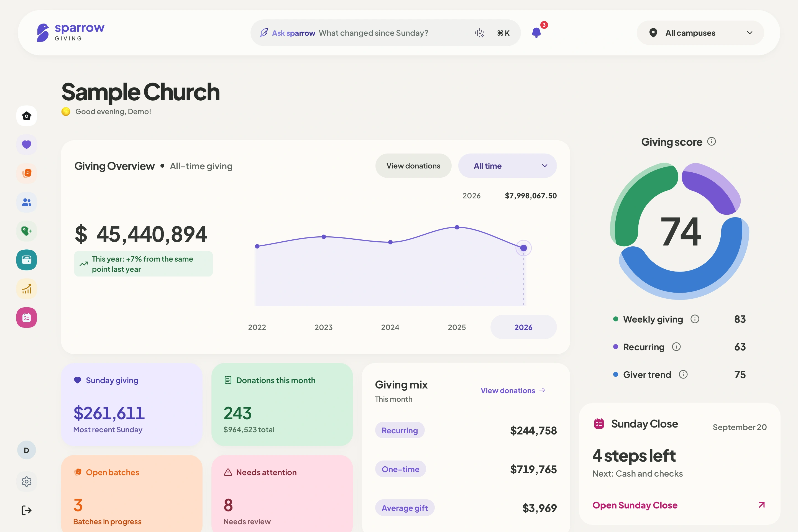Open the people sidebar icon
Image resolution: width=798 pixels, height=532 pixels.
[27, 202]
